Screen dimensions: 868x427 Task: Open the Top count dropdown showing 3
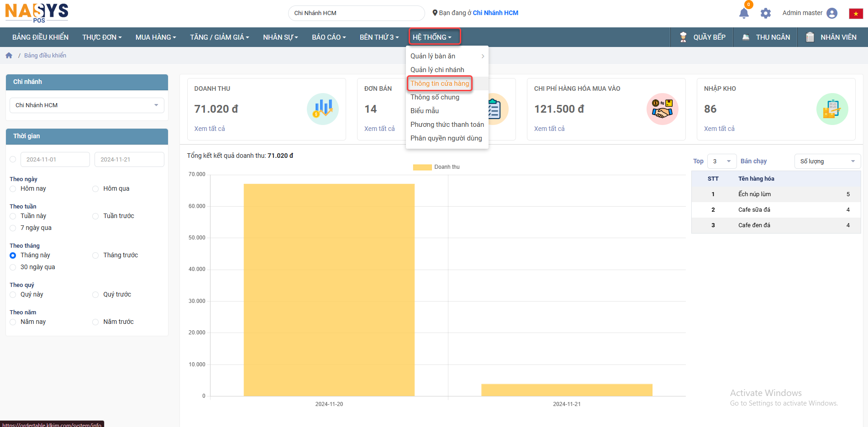click(721, 161)
